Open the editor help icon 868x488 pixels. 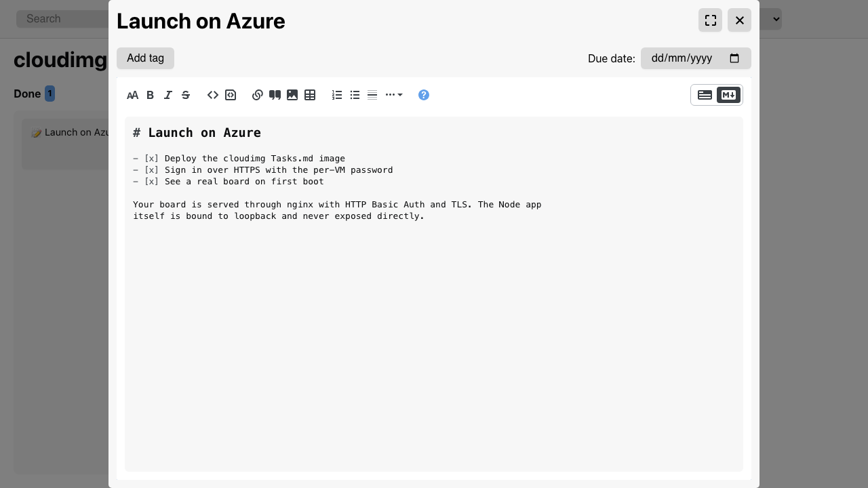coord(424,95)
